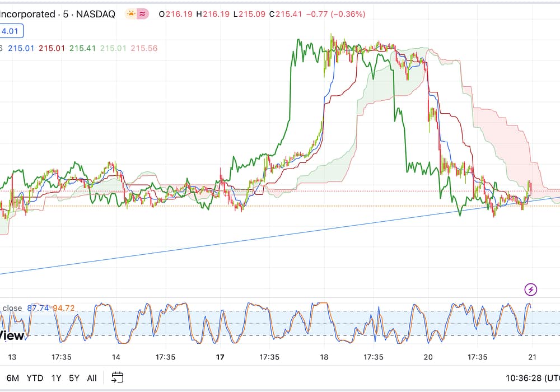This screenshot has width=560, height=392.
Task: Select the 6M time range
Action: point(12,378)
